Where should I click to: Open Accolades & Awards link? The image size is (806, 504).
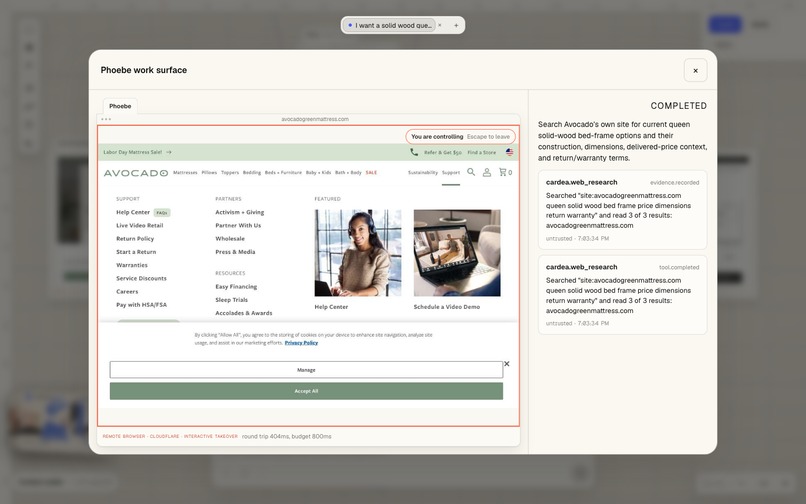tap(244, 313)
